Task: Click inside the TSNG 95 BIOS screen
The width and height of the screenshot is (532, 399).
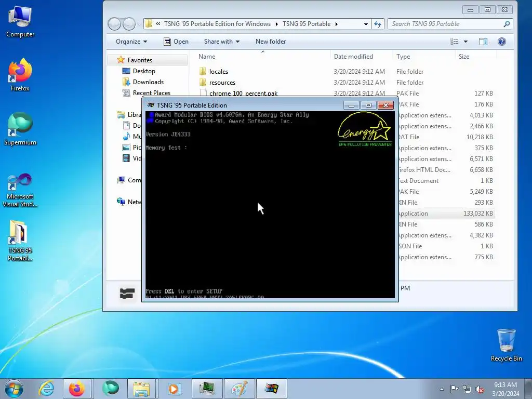Action: click(270, 205)
